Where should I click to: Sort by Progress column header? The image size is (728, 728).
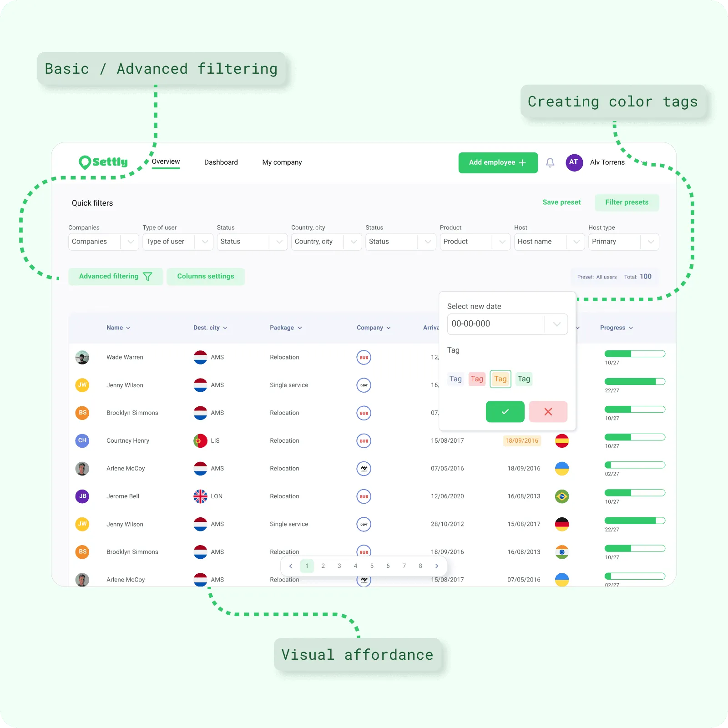(x=617, y=328)
